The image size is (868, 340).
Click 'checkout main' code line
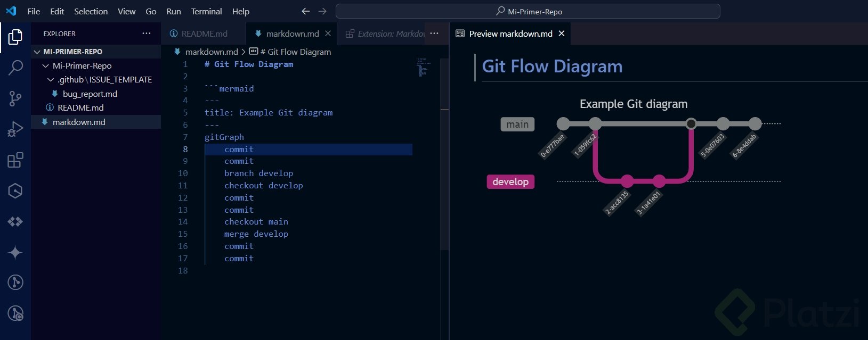(256, 222)
